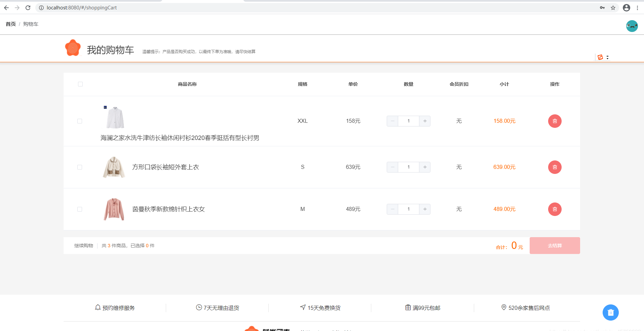Select the 方形口袋长袖短外套上衣 checkbox
The width and height of the screenshot is (644, 331).
point(80,167)
